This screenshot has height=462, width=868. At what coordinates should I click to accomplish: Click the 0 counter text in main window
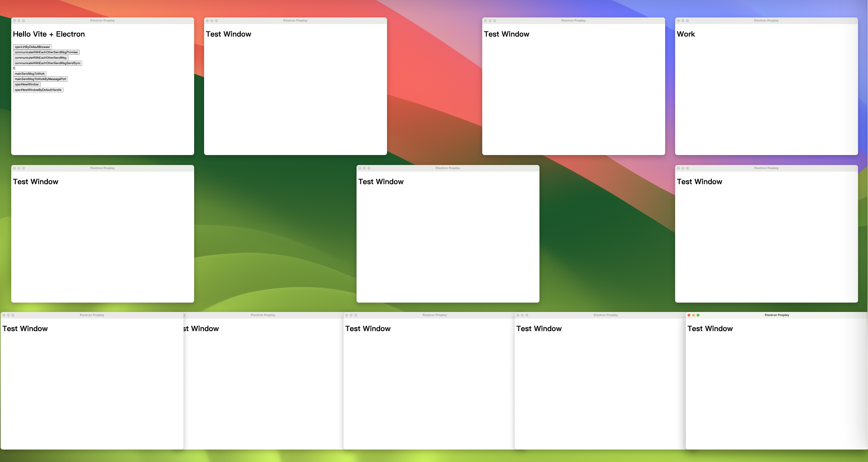coord(14,68)
